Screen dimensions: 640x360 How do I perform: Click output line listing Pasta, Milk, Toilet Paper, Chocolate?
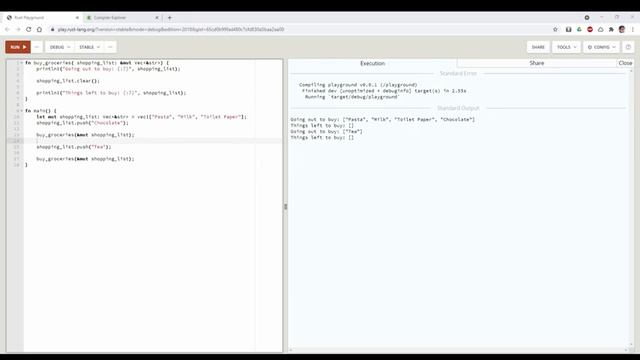pyautogui.click(x=382, y=120)
